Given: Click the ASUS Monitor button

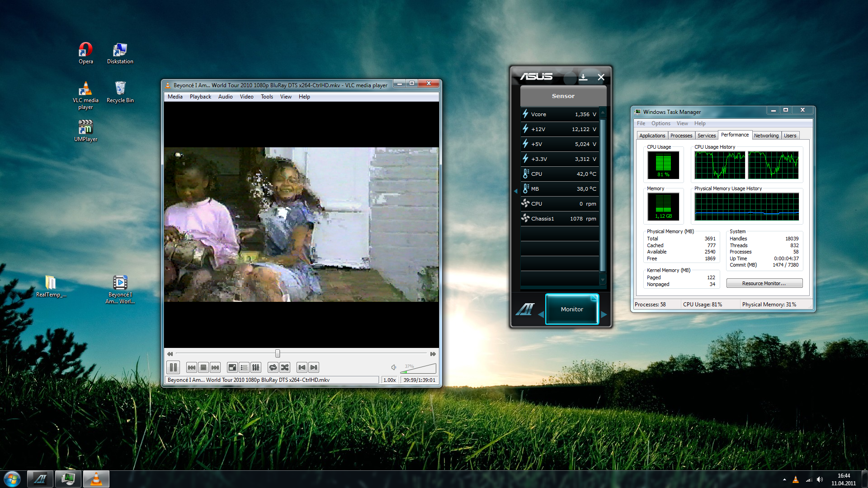Looking at the screenshot, I should coord(572,309).
